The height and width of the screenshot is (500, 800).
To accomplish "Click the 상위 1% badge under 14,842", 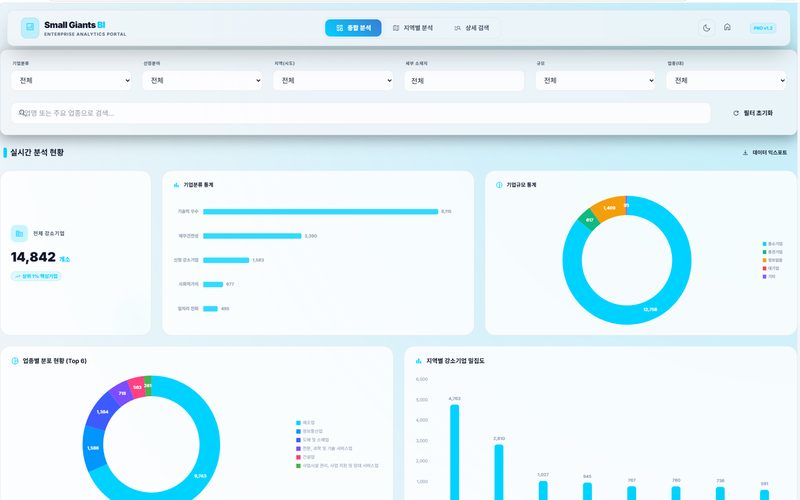I will click(x=36, y=276).
